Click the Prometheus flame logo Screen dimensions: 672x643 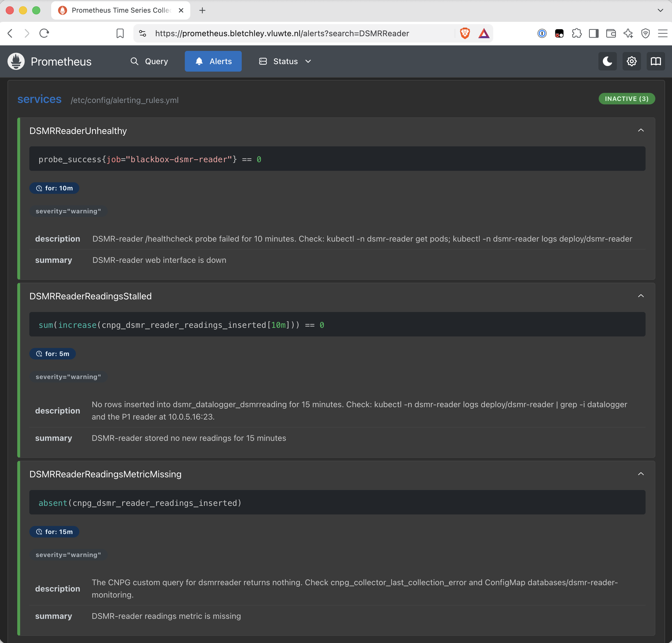pyautogui.click(x=16, y=61)
